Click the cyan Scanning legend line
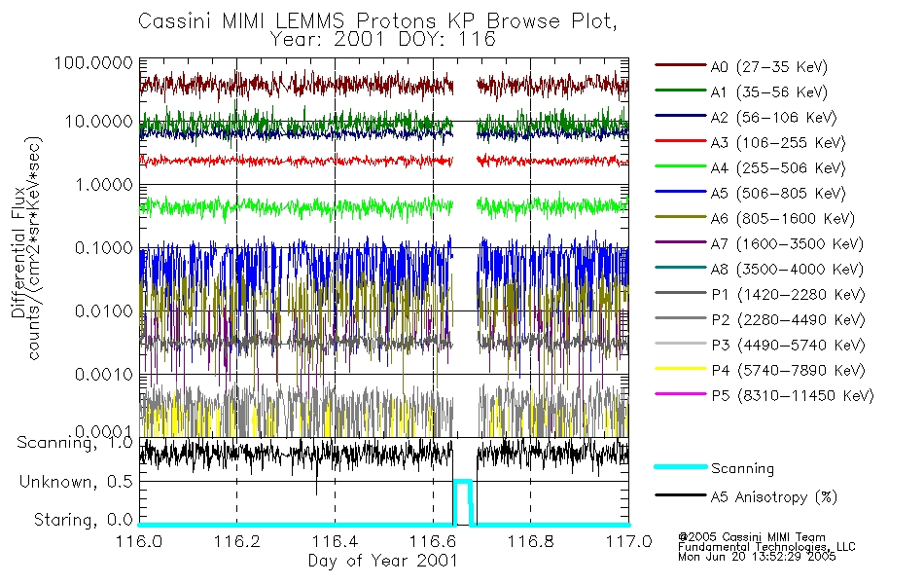This screenshot has width=924, height=584. (x=681, y=466)
